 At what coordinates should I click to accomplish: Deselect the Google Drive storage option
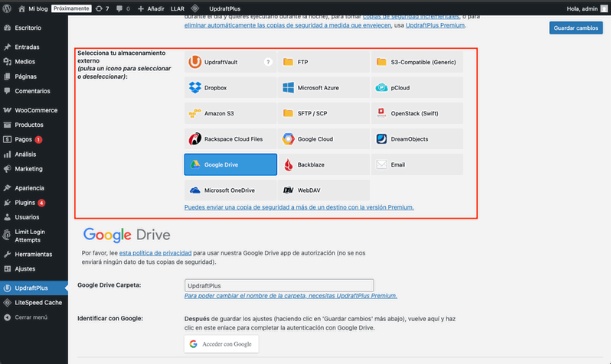tap(230, 164)
